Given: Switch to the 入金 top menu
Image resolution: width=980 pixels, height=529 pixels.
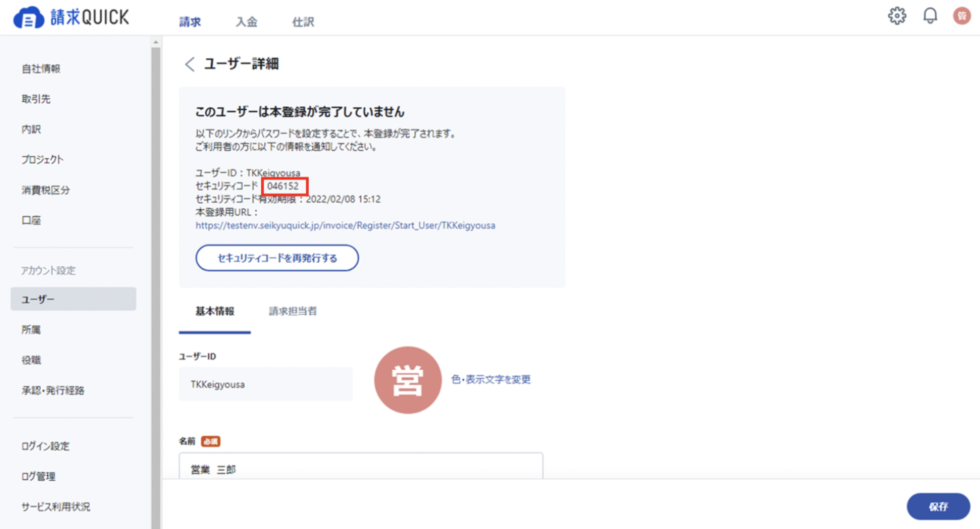Looking at the screenshot, I should (247, 22).
